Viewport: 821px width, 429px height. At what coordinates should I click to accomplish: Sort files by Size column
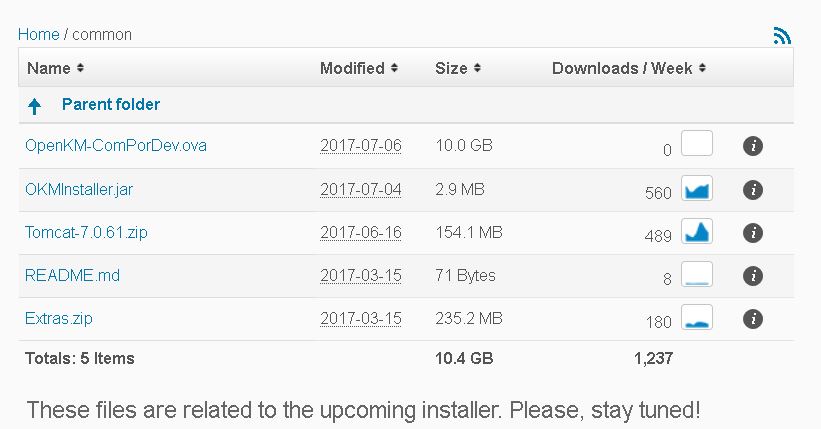(458, 68)
